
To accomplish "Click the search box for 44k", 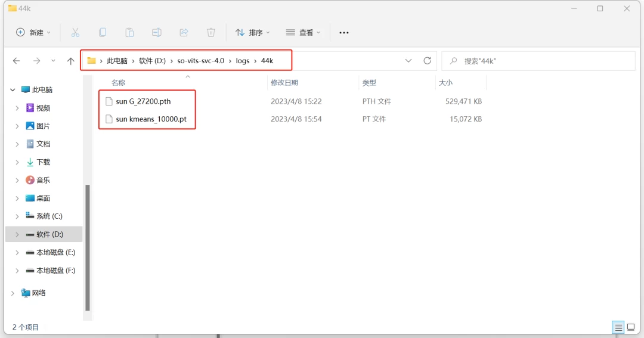I will pos(538,61).
